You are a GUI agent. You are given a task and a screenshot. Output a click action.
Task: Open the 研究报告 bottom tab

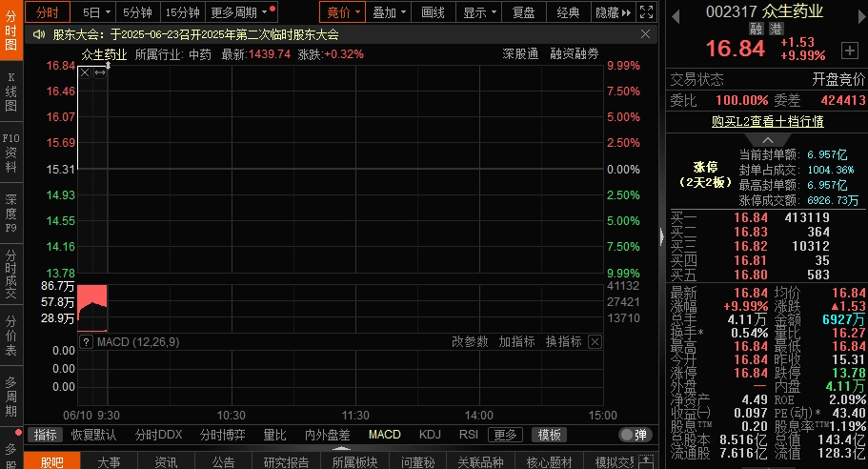[286, 461]
